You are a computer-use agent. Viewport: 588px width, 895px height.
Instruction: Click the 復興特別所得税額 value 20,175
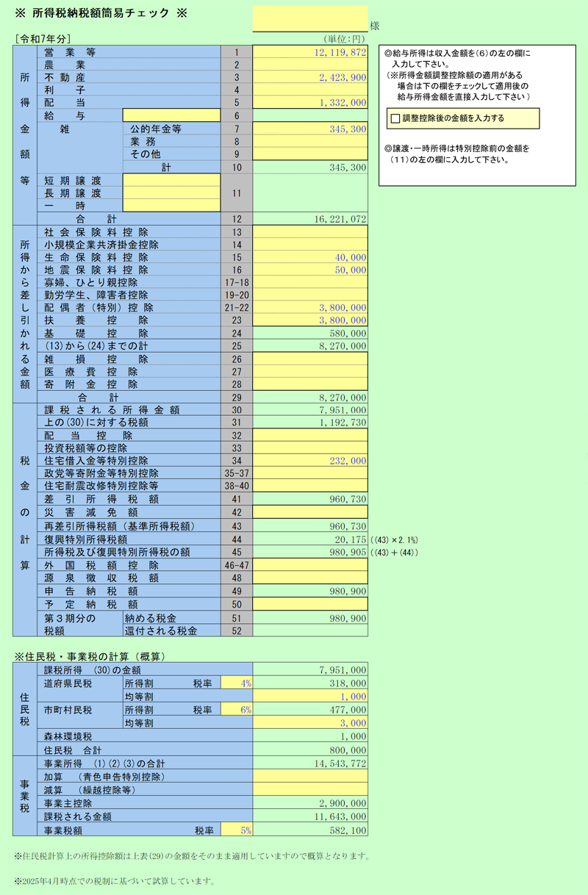pos(310,539)
